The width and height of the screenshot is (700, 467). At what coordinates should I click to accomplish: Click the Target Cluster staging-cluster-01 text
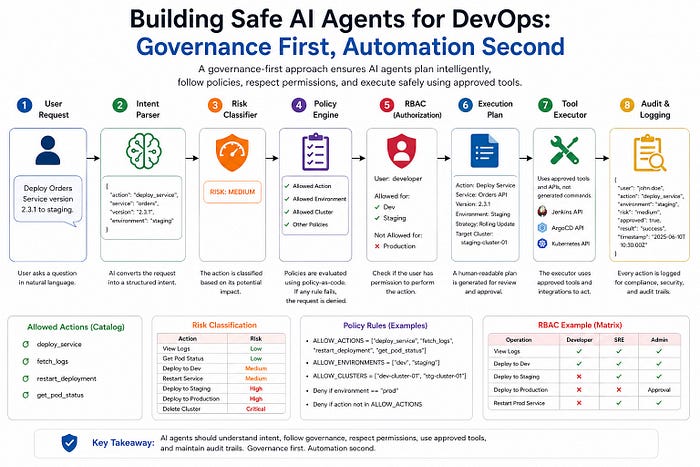coord(482,238)
